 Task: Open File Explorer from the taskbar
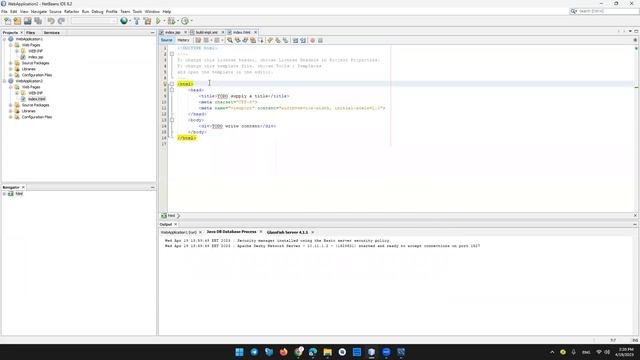pyautogui.click(x=328, y=352)
